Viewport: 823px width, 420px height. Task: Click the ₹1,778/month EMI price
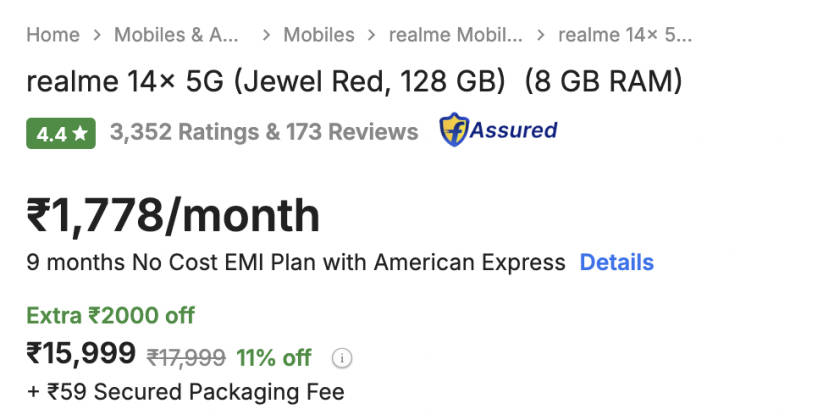pyautogui.click(x=173, y=216)
